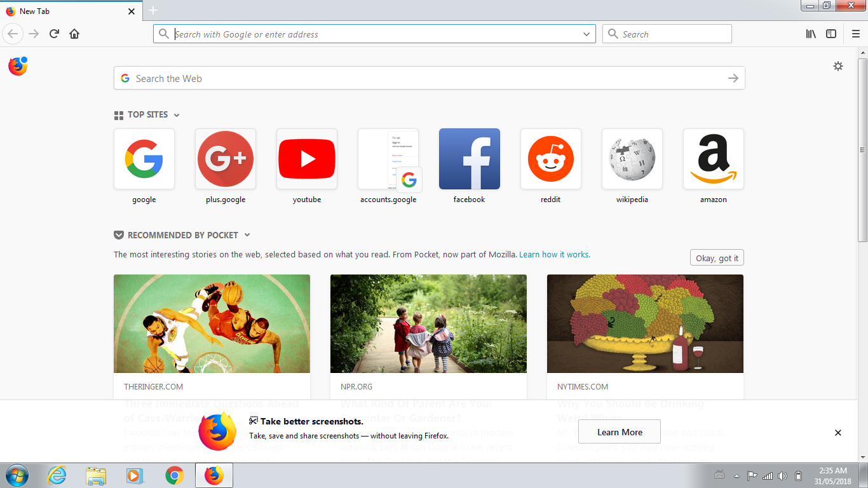Click Learn More about screenshots
The width and height of the screenshot is (868, 488).
coord(620,432)
